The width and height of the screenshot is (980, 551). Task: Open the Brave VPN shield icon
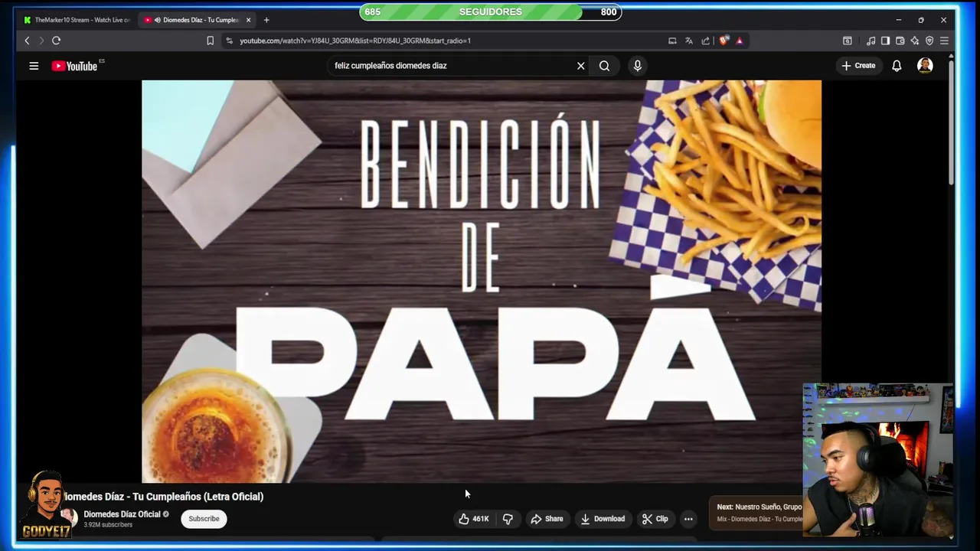pyautogui.click(x=929, y=41)
